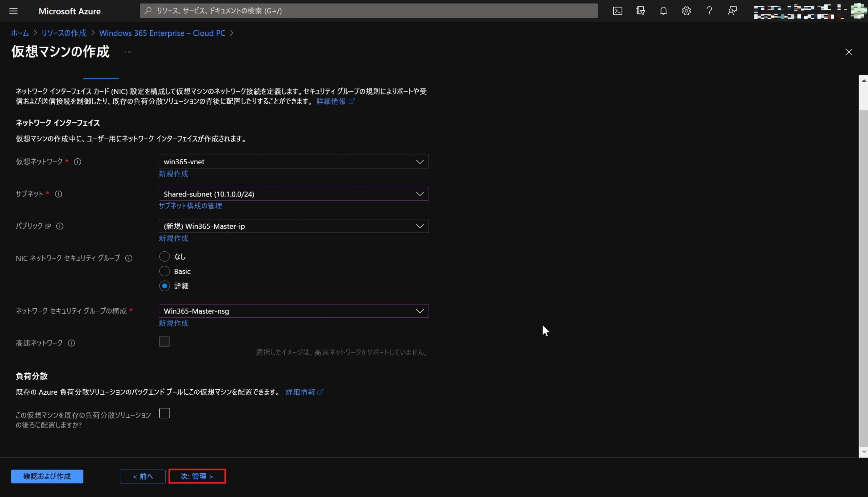The height and width of the screenshot is (497, 868).
Task: Go to リソースの作成 breadcrumb
Action: point(64,33)
